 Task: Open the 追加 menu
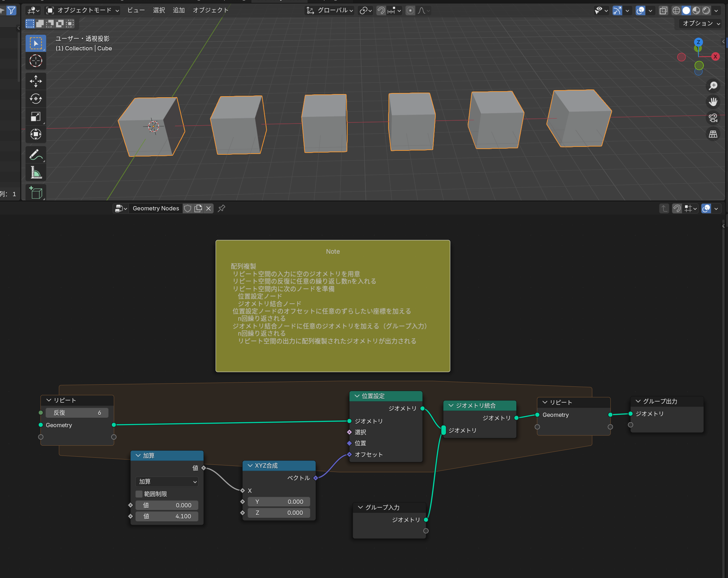point(179,10)
